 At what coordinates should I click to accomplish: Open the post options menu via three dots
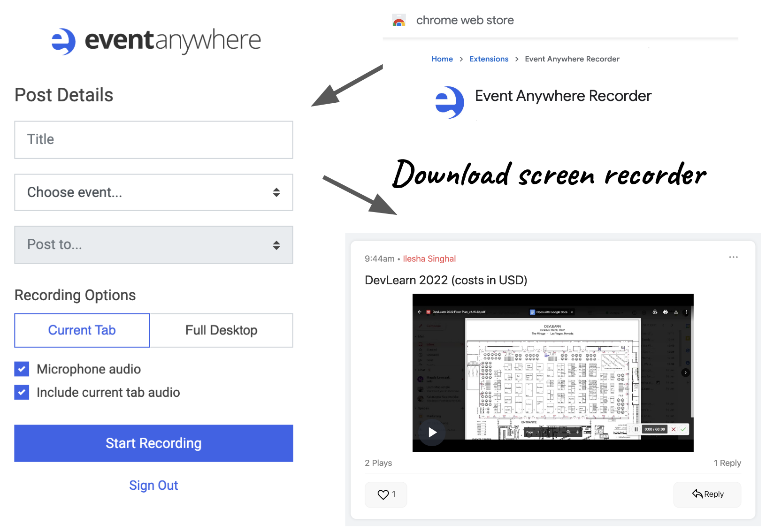click(733, 257)
